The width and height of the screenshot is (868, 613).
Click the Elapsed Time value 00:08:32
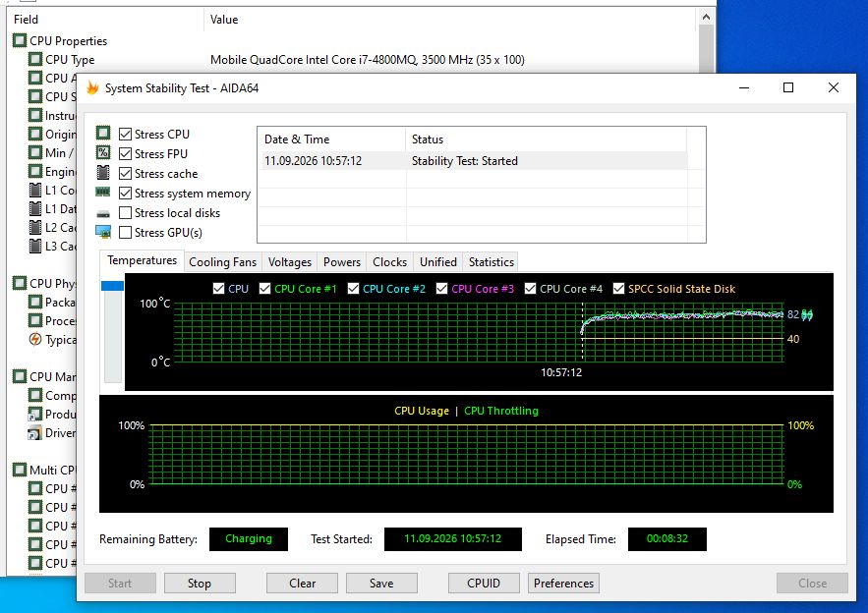point(667,539)
